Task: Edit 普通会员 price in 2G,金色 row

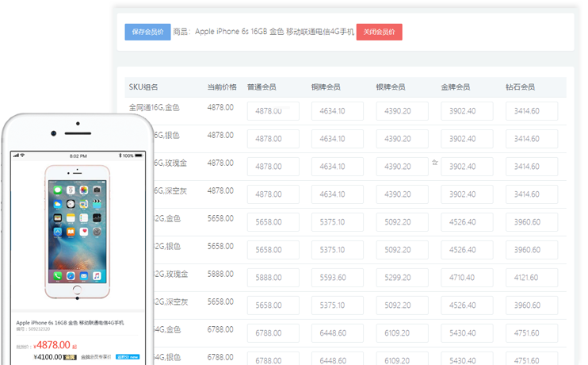Action: [x=273, y=222]
